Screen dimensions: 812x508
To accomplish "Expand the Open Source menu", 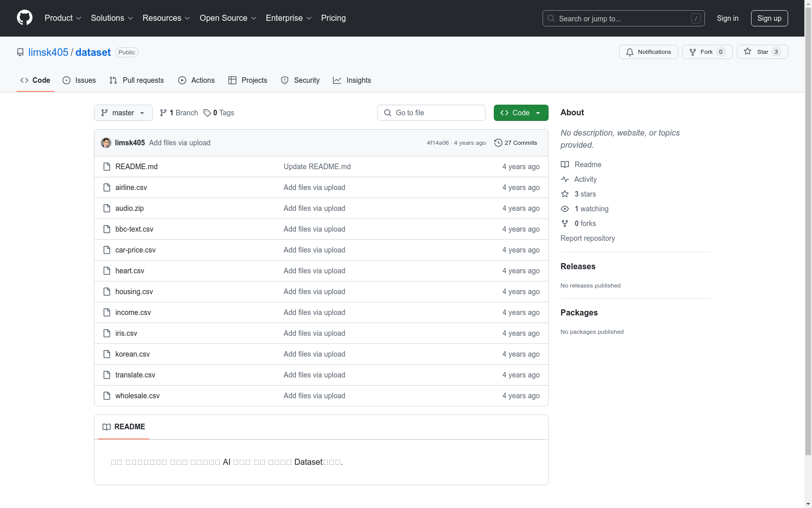I will [x=228, y=18].
